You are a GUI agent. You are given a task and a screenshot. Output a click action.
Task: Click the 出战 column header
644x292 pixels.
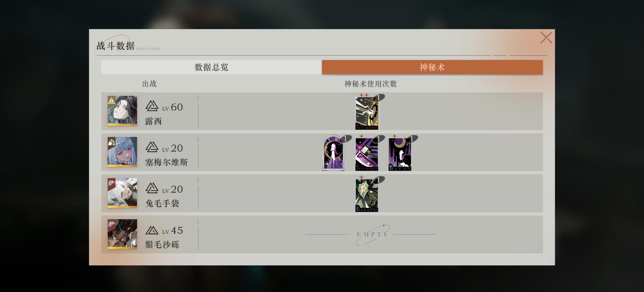pos(149,84)
